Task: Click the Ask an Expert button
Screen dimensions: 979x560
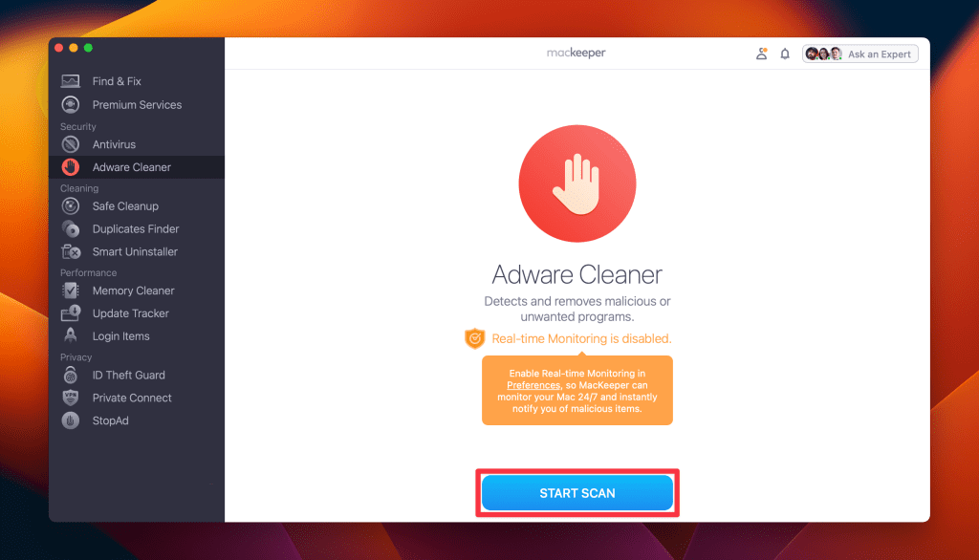Action: (859, 54)
